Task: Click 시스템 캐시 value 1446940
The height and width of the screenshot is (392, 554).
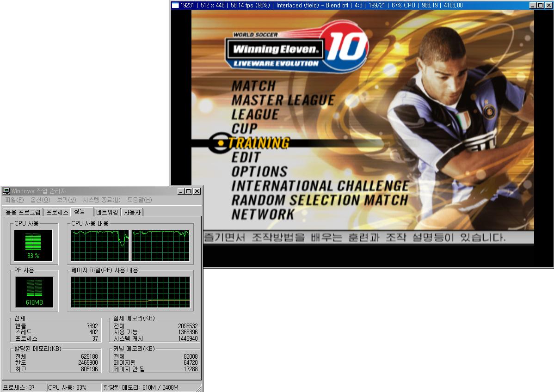Action: point(188,338)
